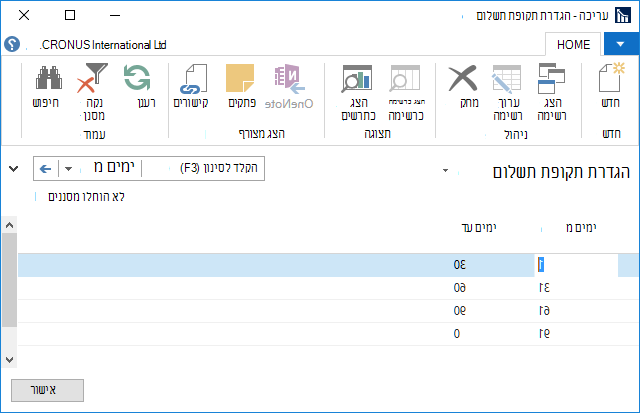
Task: Select the ימים מ cell with value 31
Action: [x=544, y=288]
